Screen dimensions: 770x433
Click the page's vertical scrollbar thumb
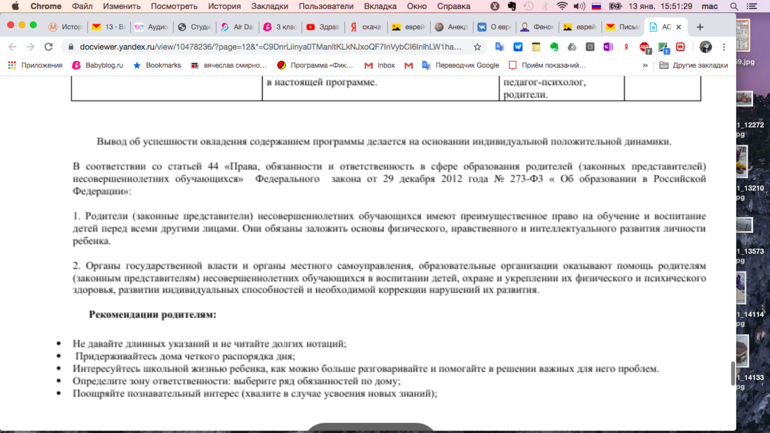pos(732,372)
